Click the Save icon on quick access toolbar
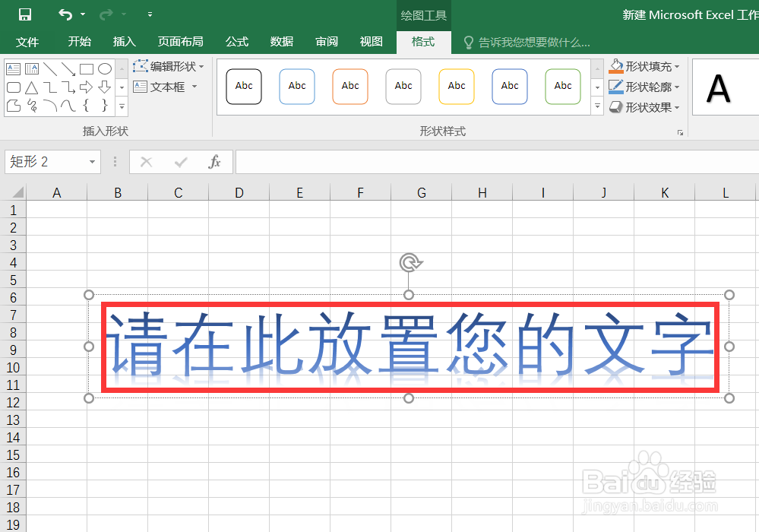This screenshot has width=759, height=532. (26, 14)
